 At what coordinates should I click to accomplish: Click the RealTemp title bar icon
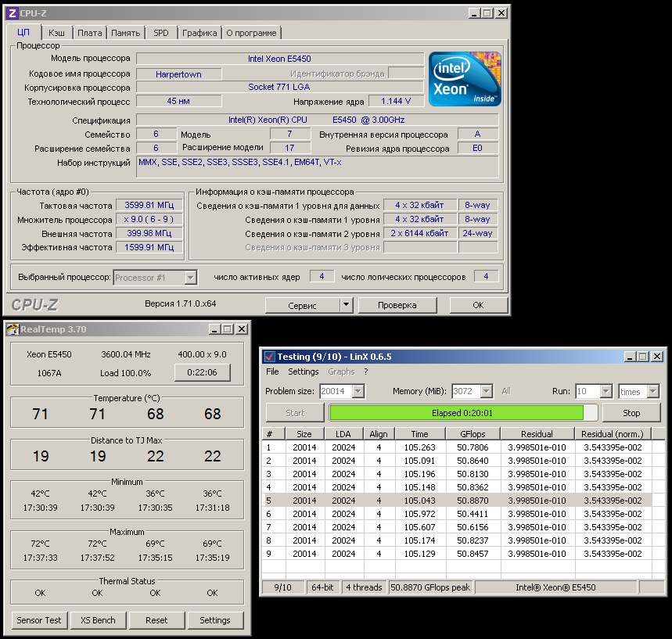12,329
